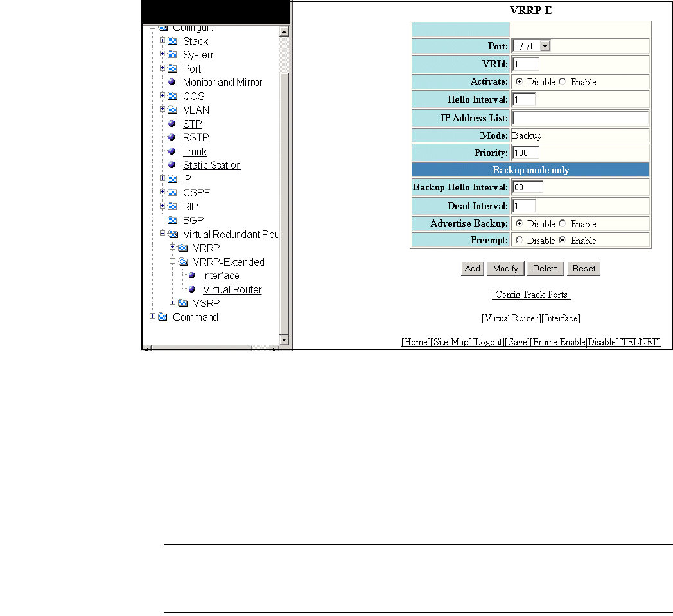The height and width of the screenshot is (616, 673).
Task: Click the Home link in footer
Action: point(415,342)
